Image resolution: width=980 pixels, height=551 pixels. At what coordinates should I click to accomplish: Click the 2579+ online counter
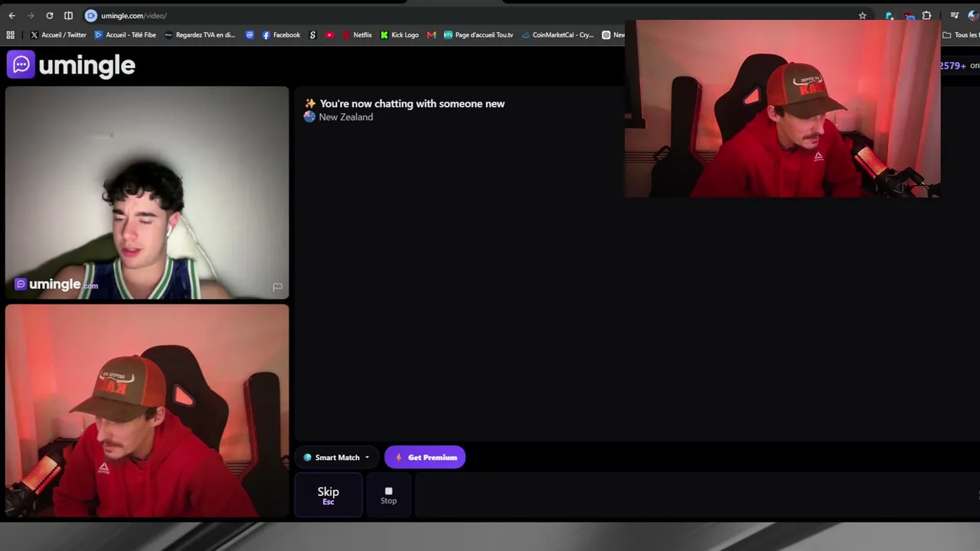point(959,66)
